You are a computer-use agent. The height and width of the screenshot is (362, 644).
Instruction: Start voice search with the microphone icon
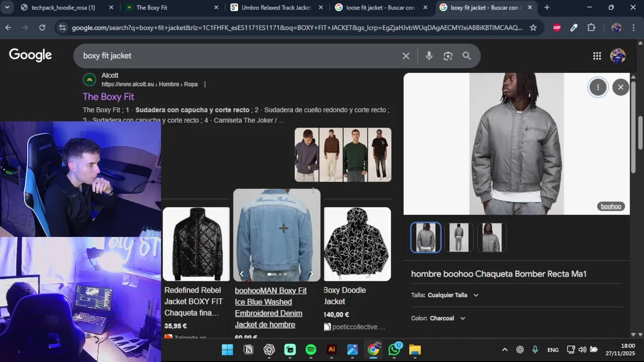point(429,56)
